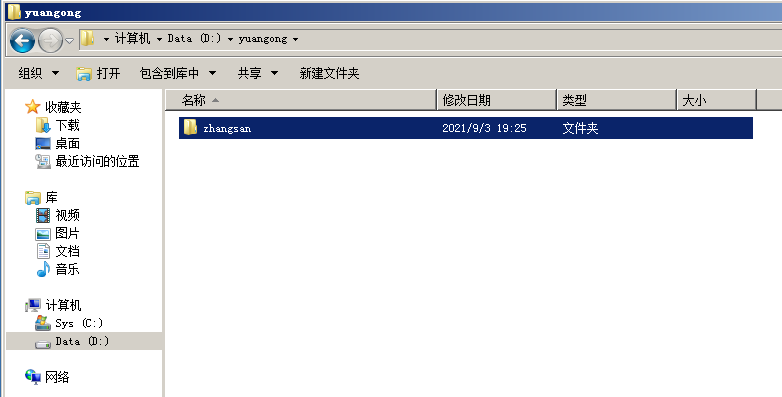Expand dropdown arrow after yuangong breadcrumb
The width and height of the screenshot is (782, 397).
point(295,39)
